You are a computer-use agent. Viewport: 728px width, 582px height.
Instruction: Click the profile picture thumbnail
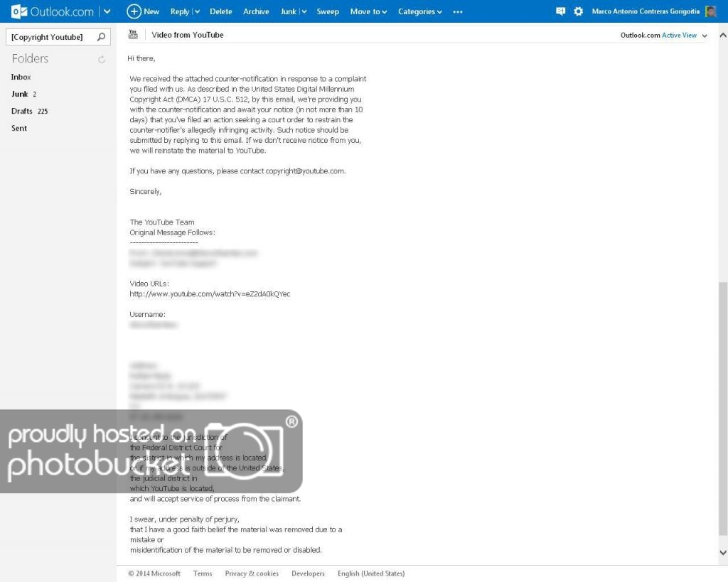[711, 11]
